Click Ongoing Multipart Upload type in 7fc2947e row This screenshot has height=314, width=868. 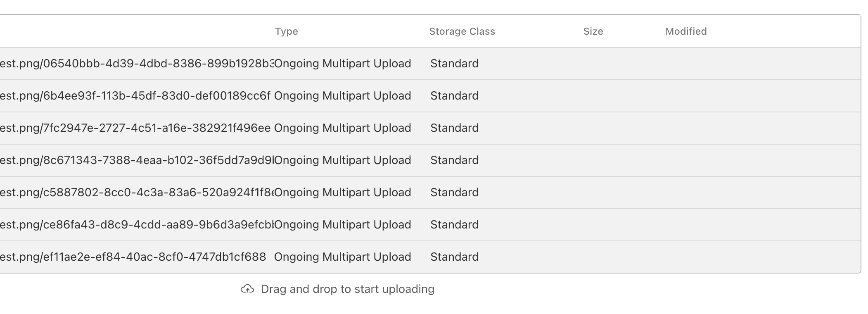tap(342, 128)
